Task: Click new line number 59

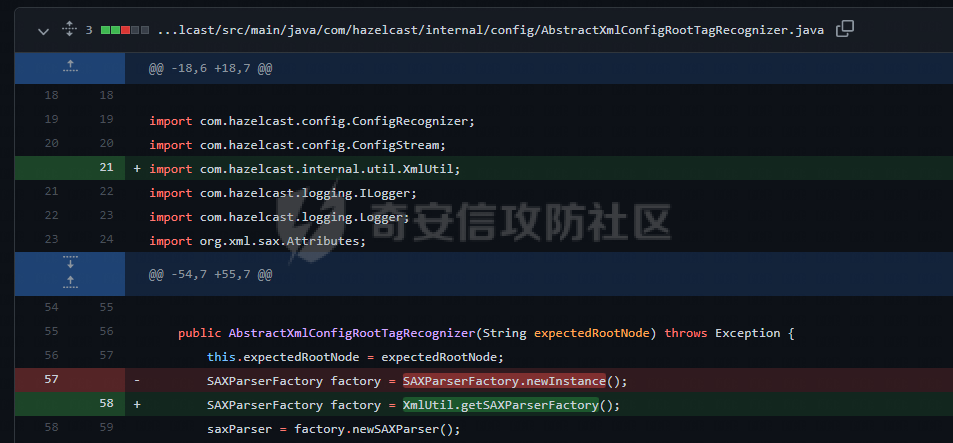Action: (x=106, y=427)
